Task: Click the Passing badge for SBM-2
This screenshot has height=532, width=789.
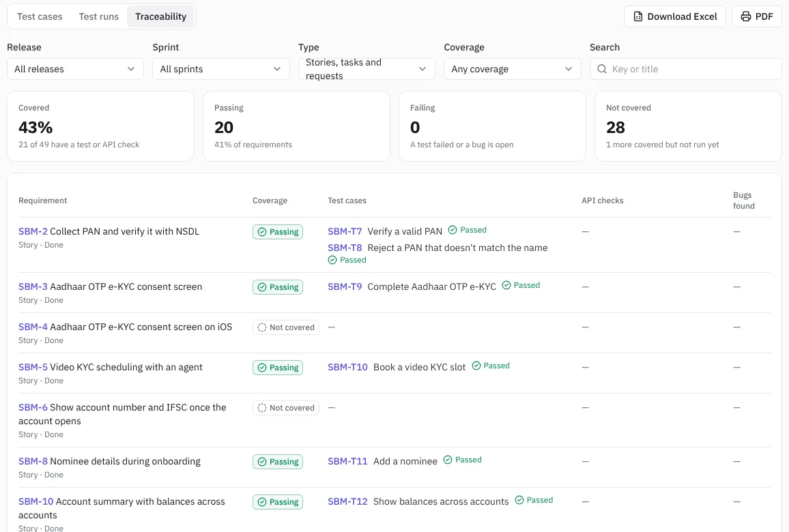Action: 278,232
